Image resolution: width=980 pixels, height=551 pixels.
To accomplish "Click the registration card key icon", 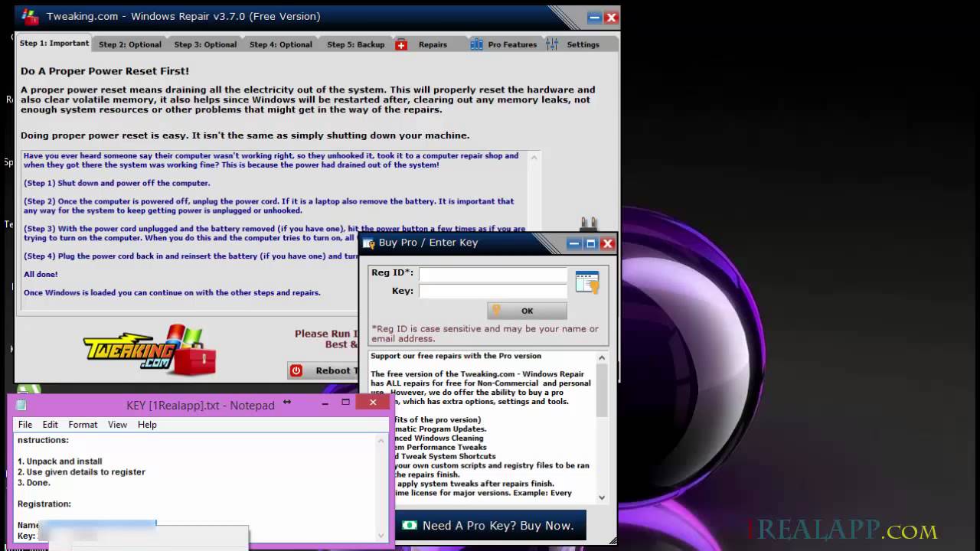I will click(587, 282).
